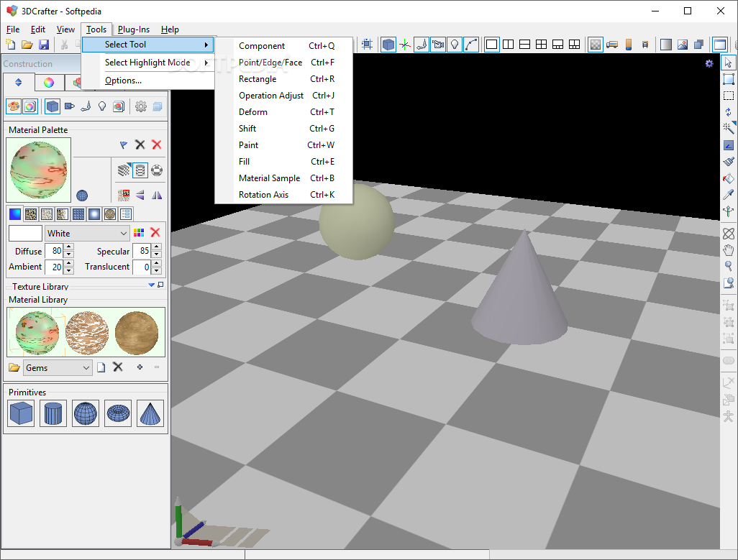Expand Texture Library arrow
The height and width of the screenshot is (560, 738).
152,285
